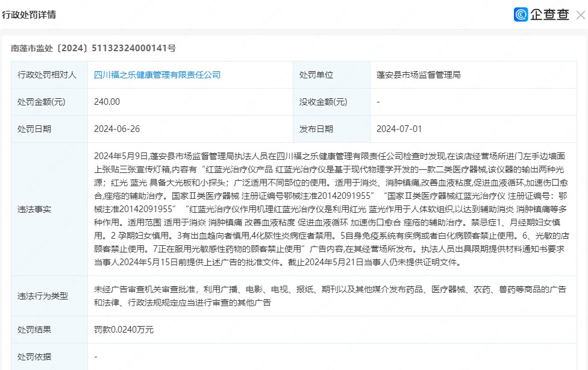Click the 企查查 brand name text
588x370 pixels.
click(x=549, y=15)
